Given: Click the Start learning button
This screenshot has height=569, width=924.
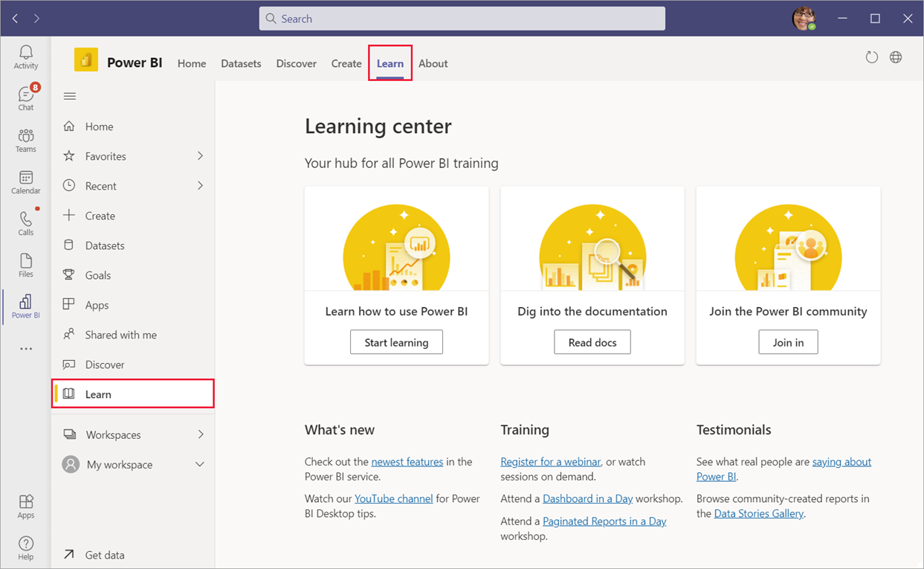Looking at the screenshot, I should (x=396, y=342).
